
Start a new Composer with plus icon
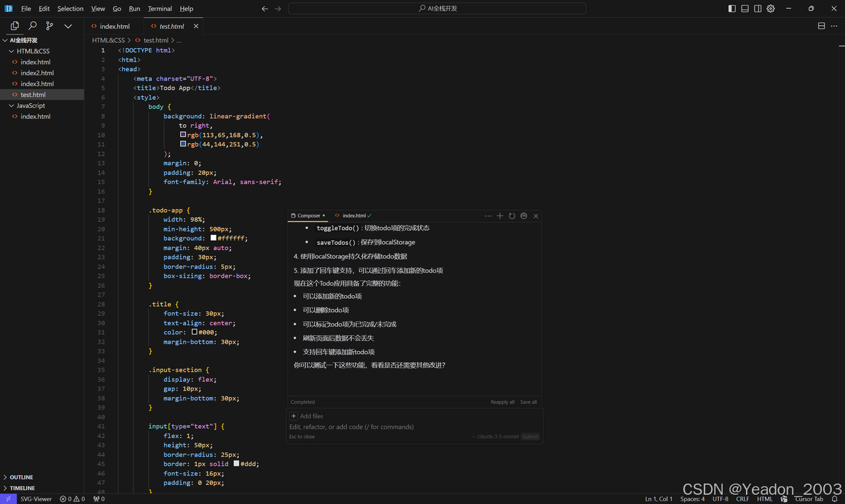500,216
